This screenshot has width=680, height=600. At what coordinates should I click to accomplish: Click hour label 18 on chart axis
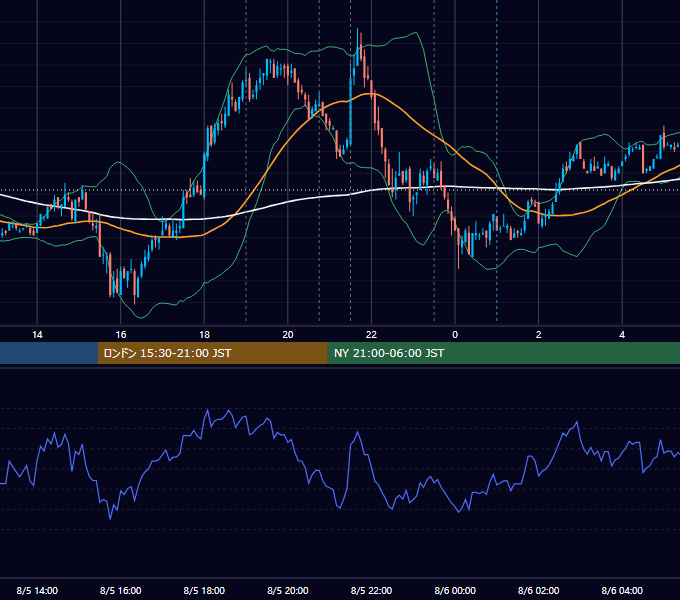(x=204, y=335)
